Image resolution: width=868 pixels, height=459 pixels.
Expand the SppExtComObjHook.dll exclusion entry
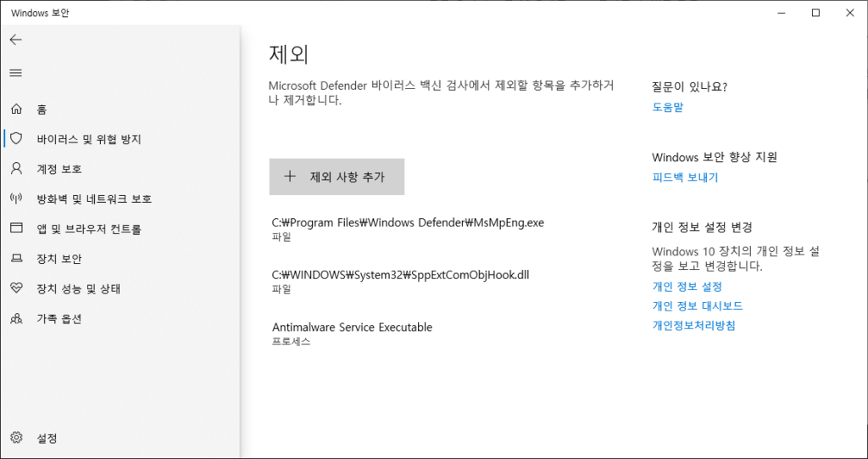click(400, 281)
